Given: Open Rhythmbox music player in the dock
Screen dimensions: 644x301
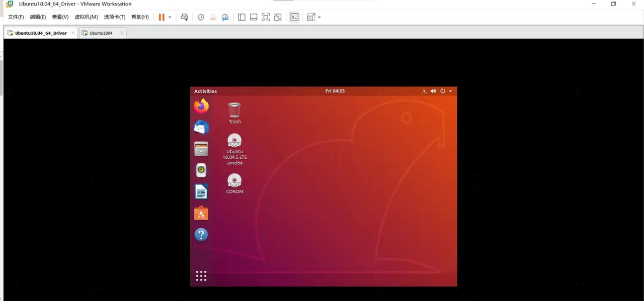Looking at the screenshot, I should pos(201,170).
